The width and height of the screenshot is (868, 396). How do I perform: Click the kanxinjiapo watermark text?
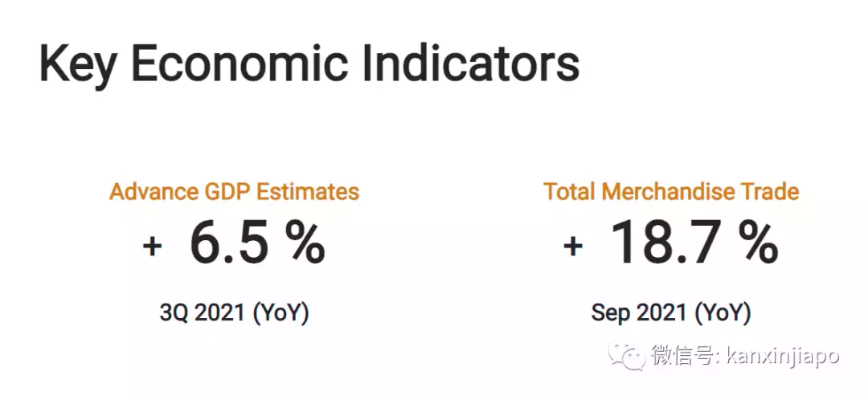[782, 354]
